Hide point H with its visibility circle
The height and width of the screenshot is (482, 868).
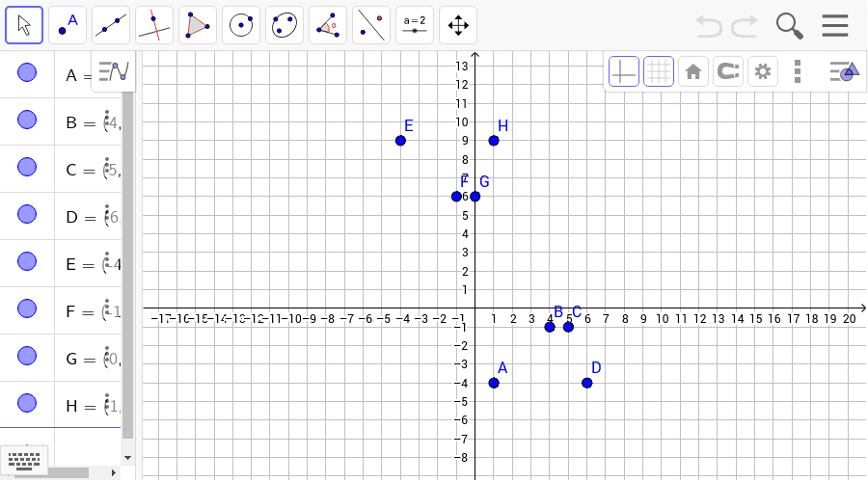[x=27, y=403]
